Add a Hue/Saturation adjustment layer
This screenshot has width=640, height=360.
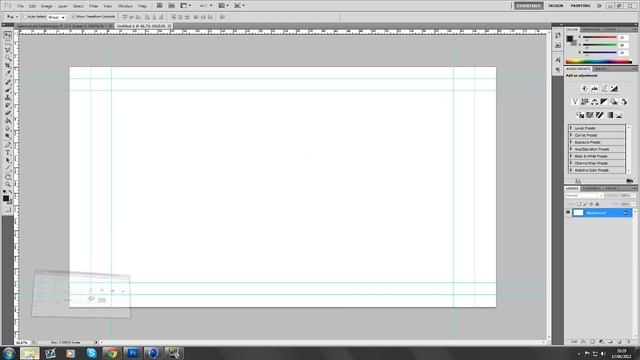click(x=584, y=102)
